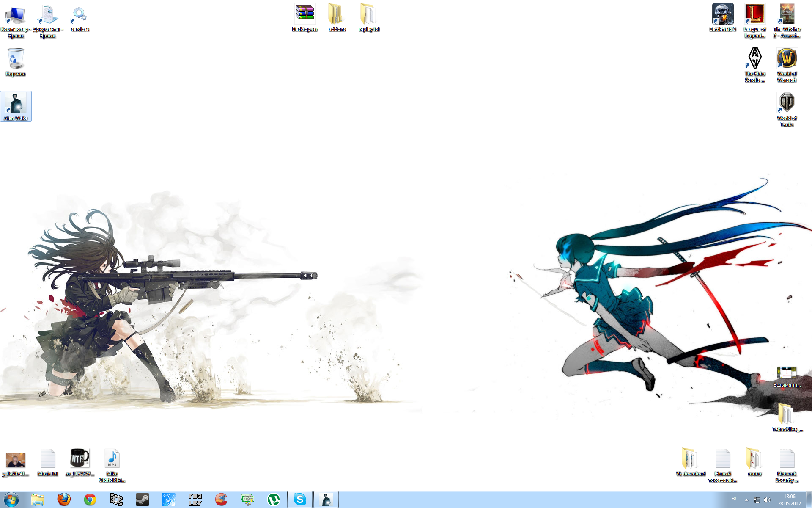Viewport: 812px width, 508px height.
Task: Click the CCleaner taskbar icon
Action: tap(221, 500)
